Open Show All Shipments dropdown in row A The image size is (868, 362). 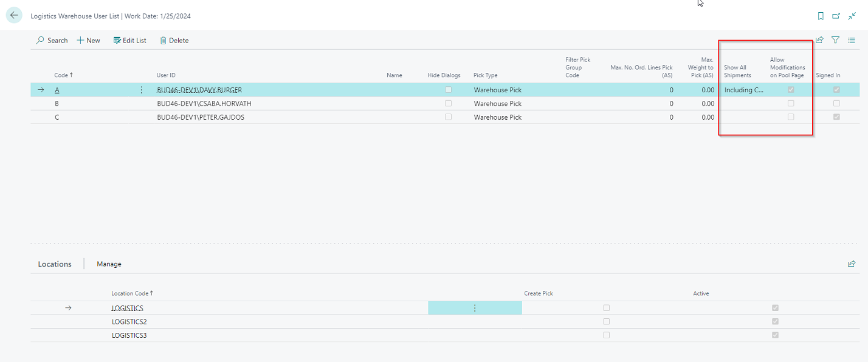coord(743,90)
